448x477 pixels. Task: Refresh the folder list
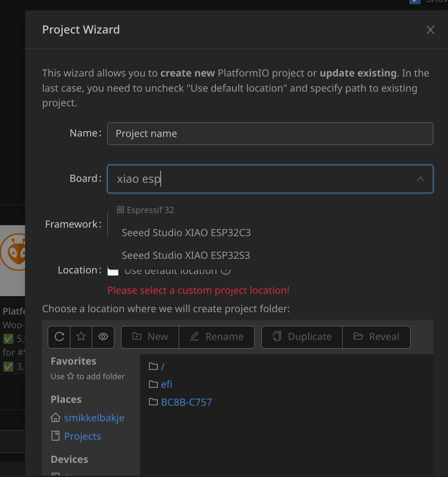pos(60,337)
